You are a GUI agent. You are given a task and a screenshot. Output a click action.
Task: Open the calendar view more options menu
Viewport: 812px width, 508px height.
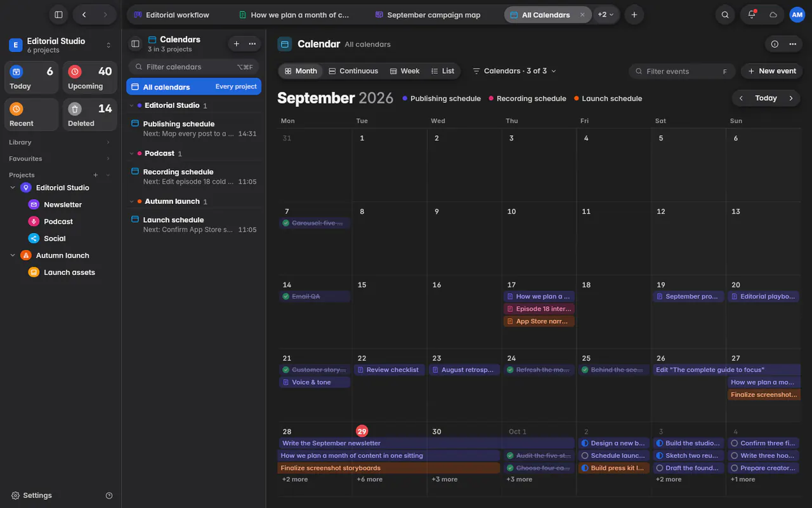pyautogui.click(x=792, y=44)
